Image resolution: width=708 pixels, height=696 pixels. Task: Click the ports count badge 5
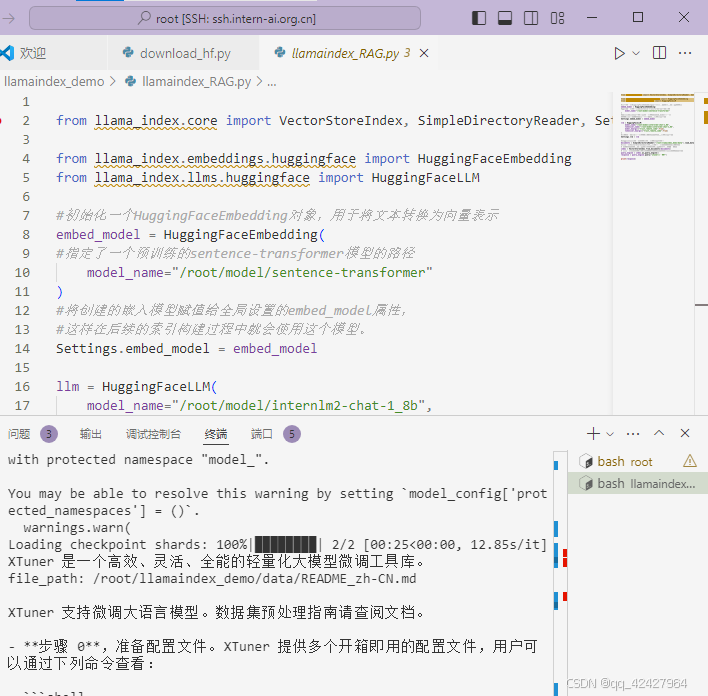tap(292, 434)
